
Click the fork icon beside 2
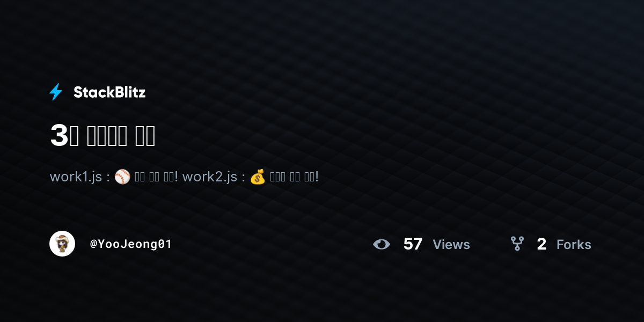(x=517, y=244)
